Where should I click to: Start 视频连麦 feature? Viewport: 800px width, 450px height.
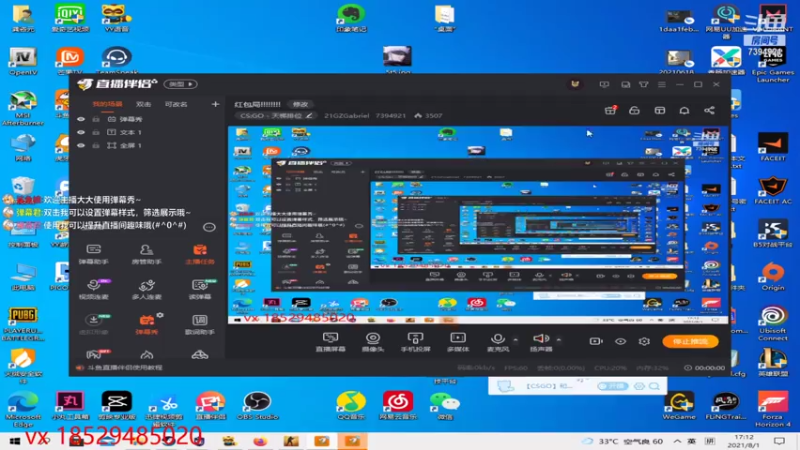click(93, 289)
